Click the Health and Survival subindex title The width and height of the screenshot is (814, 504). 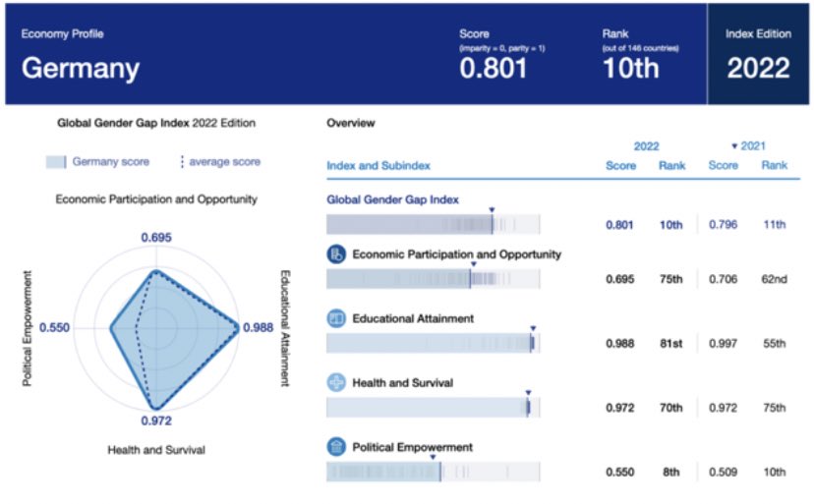(x=402, y=383)
